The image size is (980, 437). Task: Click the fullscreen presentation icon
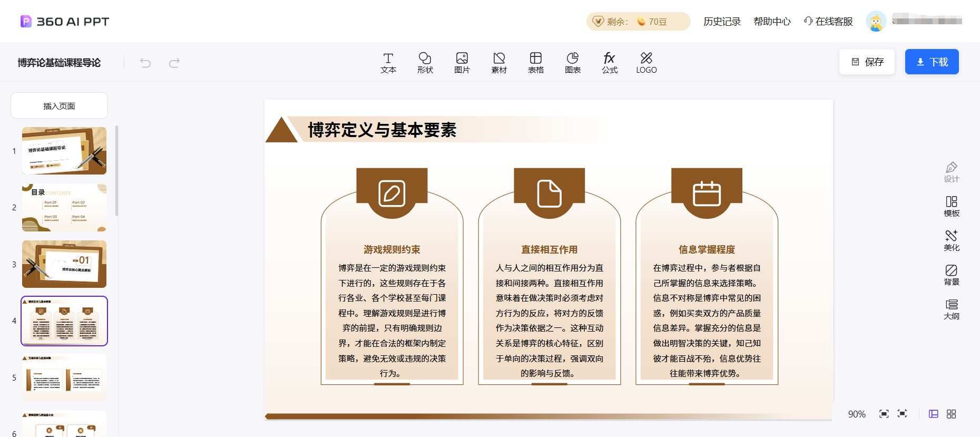(902, 414)
